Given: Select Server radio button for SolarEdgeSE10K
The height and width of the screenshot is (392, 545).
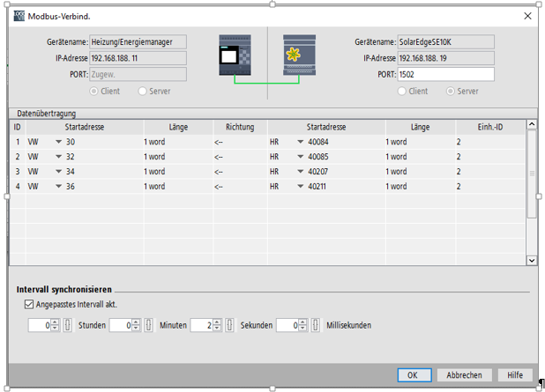Looking at the screenshot, I should point(451,91).
